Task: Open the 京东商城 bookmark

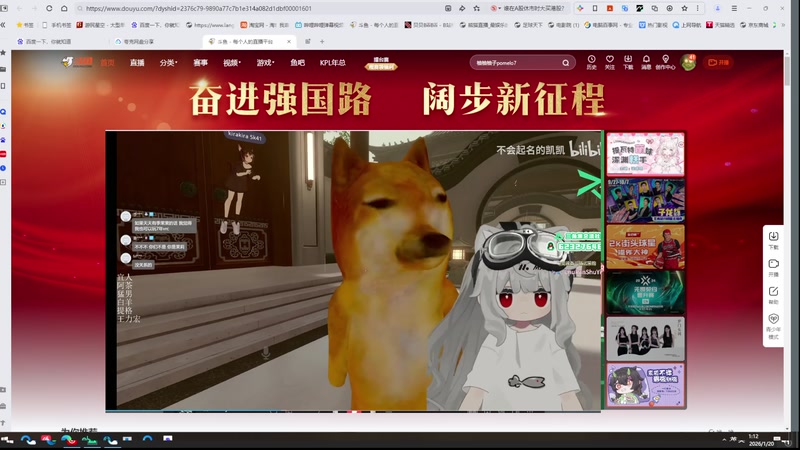Action: [x=756, y=24]
